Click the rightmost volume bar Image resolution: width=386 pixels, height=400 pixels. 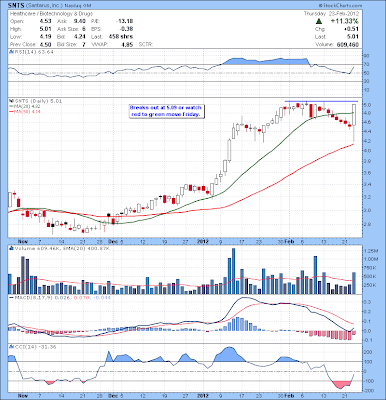[x=354, y=283]
